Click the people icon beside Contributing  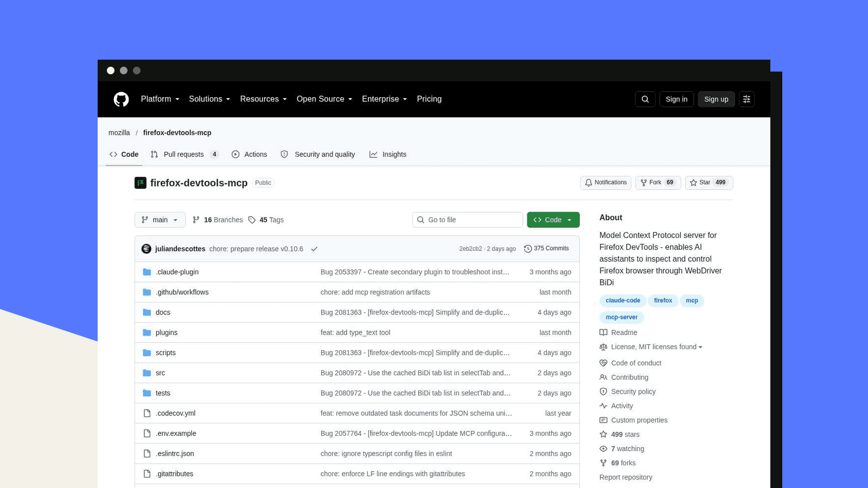pos(603,377)
